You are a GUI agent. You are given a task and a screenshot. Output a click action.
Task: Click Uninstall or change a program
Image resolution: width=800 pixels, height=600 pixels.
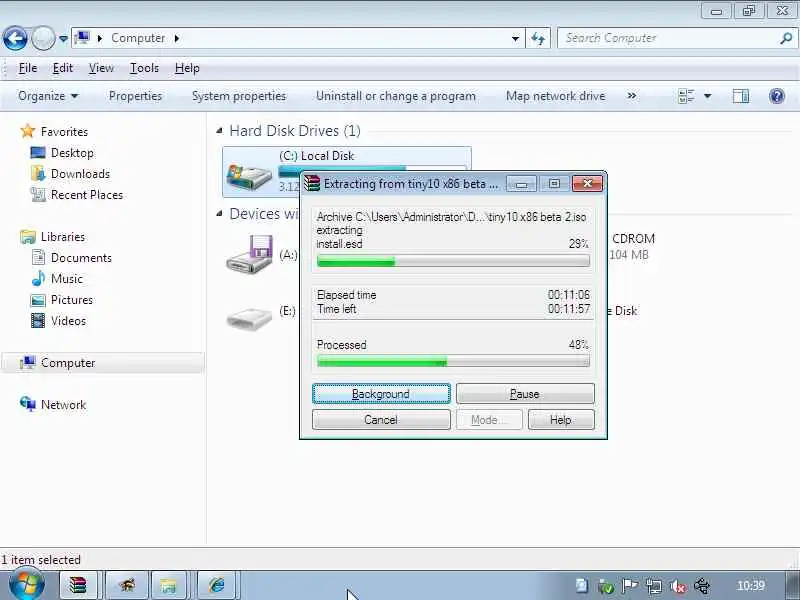click(395, 96)
